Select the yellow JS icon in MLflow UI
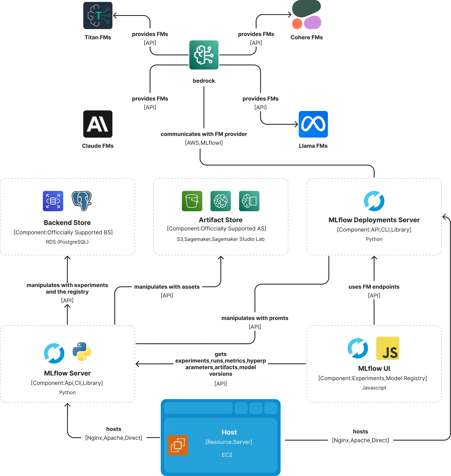 (388, 348)
